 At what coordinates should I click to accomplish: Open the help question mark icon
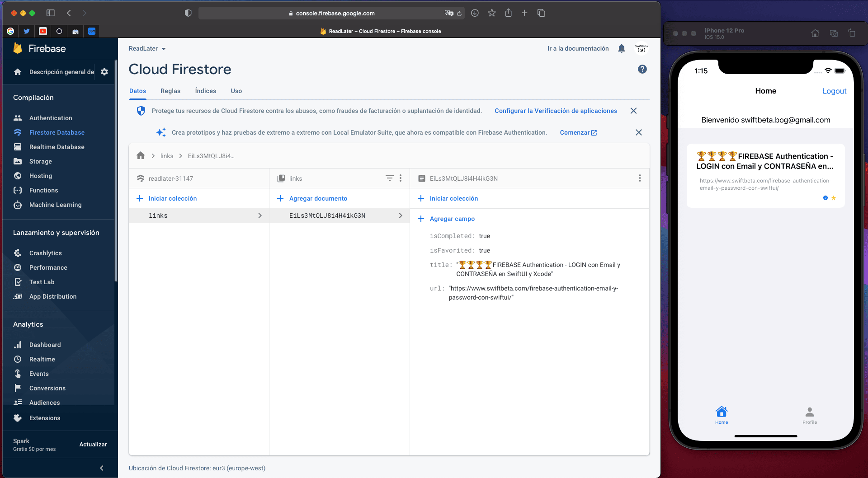point(642,69)
